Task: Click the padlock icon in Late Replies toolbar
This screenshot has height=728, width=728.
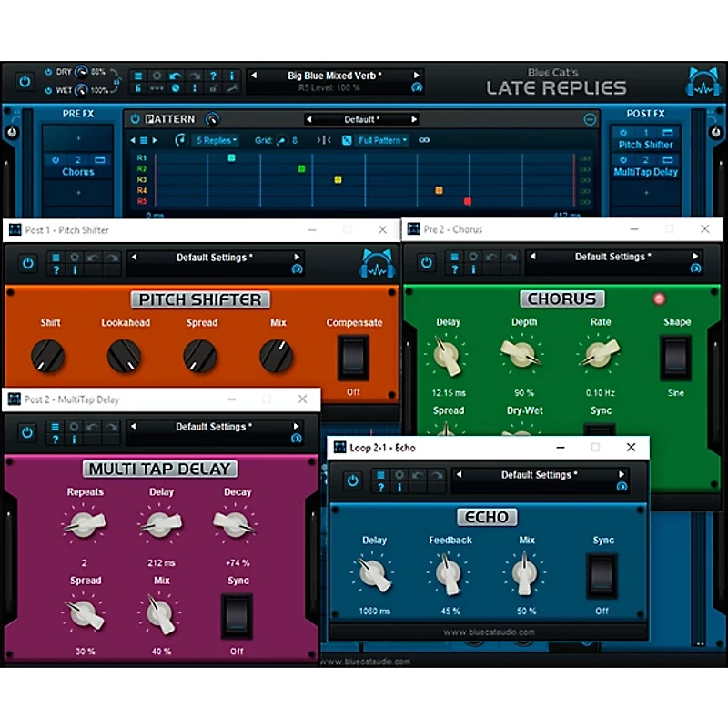Action: (213, 87)
